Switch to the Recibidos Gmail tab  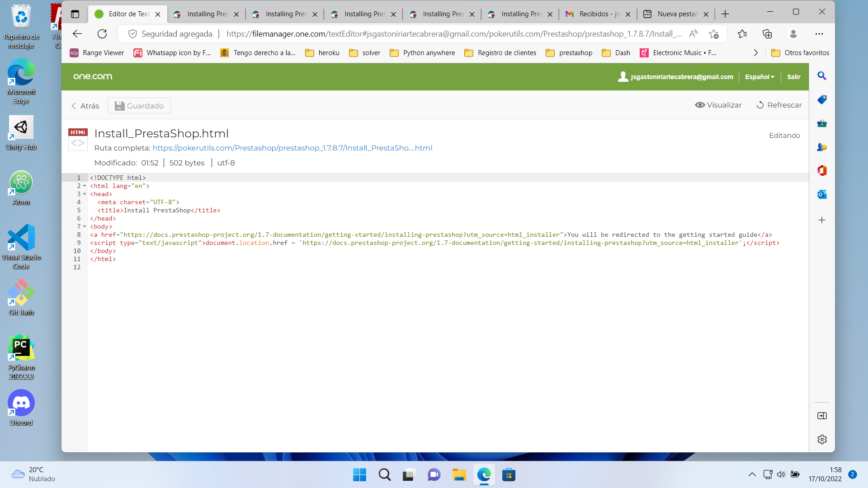(593, 14)
